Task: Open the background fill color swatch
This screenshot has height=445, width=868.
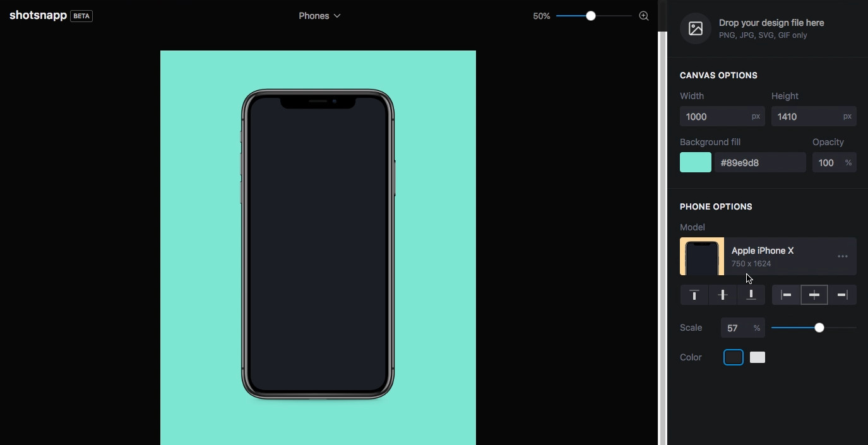Action: 696,162
